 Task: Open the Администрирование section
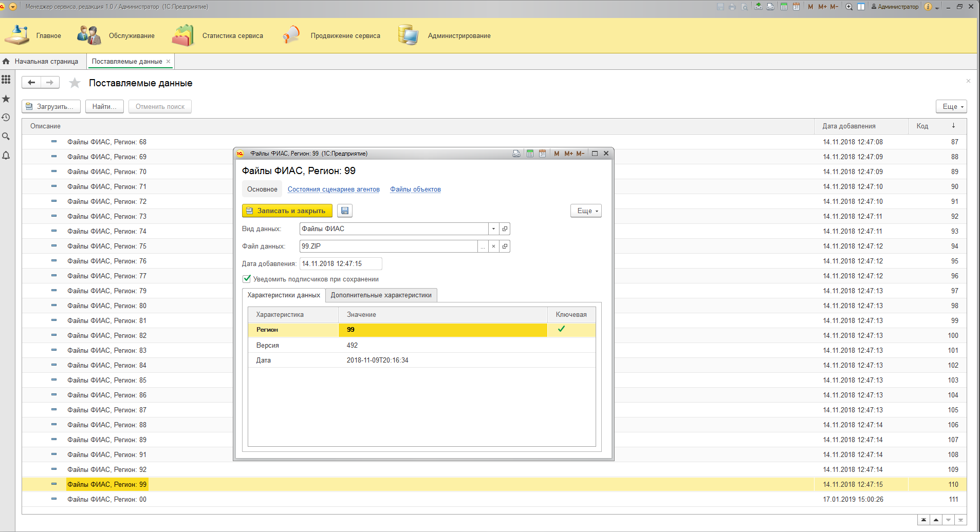pyautogui.click(x=459, y=36)
